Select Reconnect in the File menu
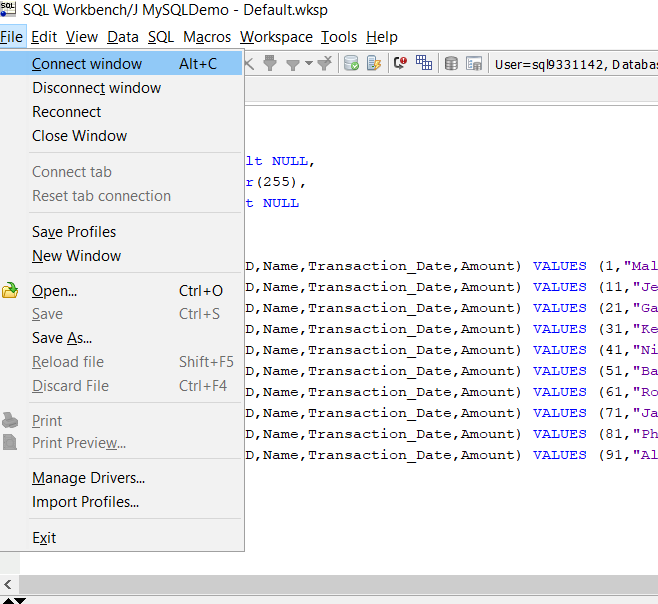Screen dimensions: 658x604 pos(67,112)
